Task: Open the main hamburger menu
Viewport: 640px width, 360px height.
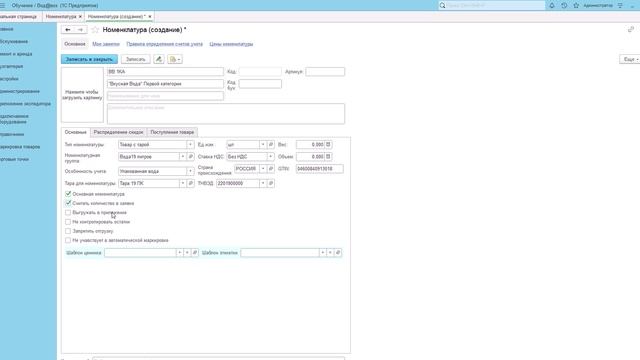Action: [2, 6]
